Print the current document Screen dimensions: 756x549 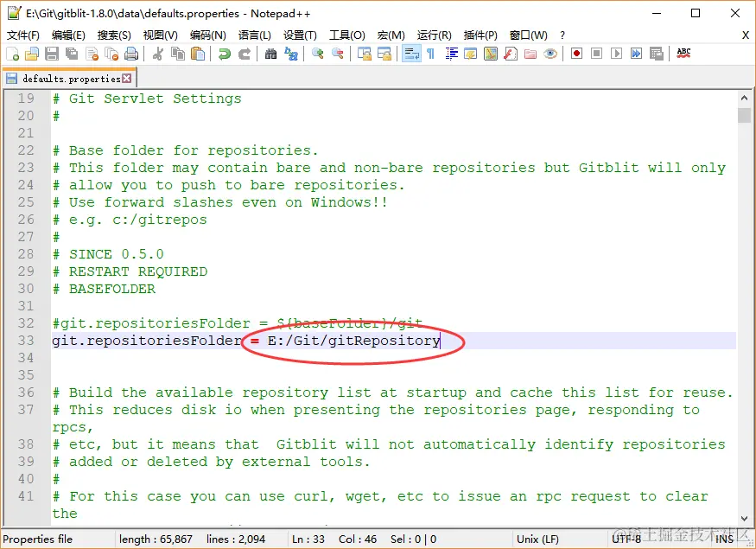point(131,54)
